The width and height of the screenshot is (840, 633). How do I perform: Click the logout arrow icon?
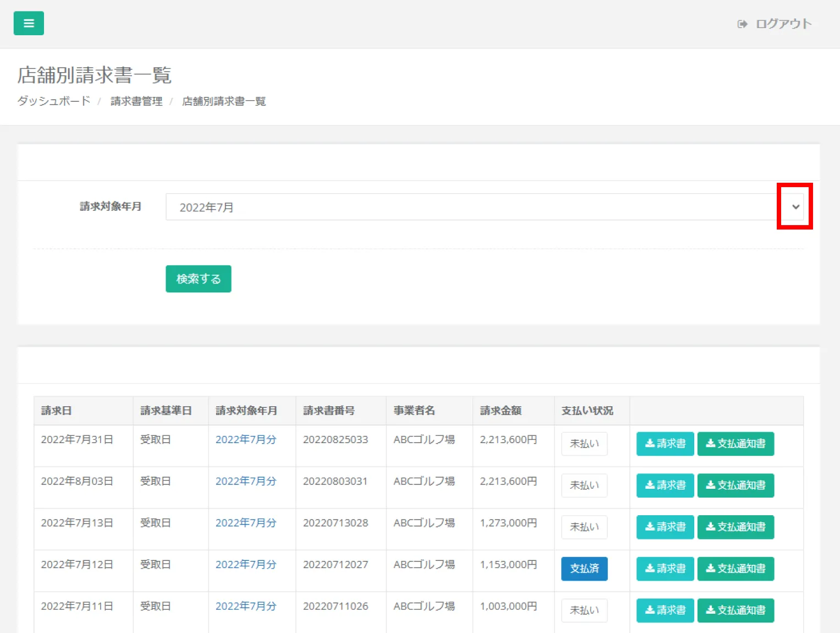(x=742, y=24)
